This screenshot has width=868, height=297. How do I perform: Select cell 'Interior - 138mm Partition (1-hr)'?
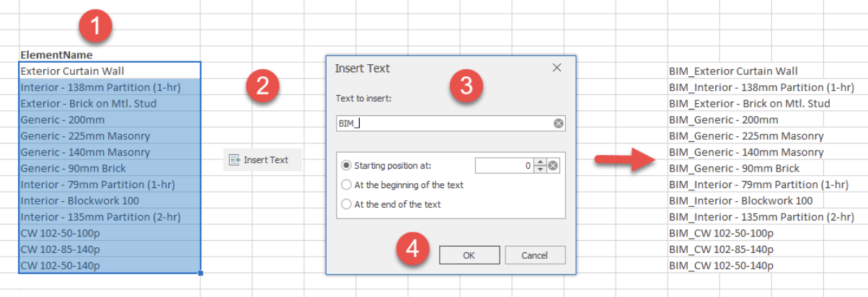[110, 87]
